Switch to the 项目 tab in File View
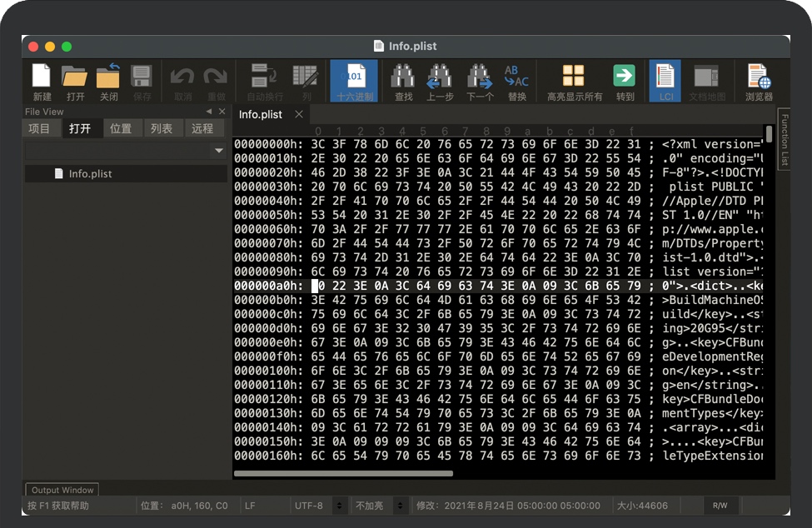Image resolution: width=812 pixels, height=528 pixels. (x=39, y=128)
